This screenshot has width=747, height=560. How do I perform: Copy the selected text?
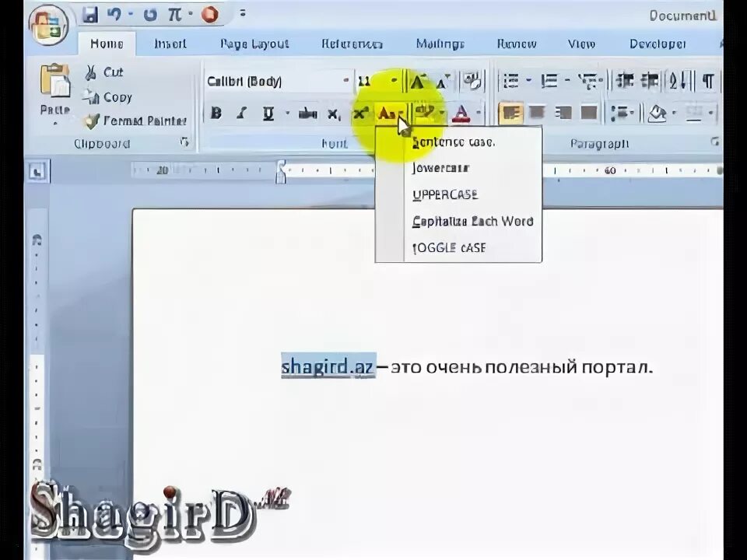[x=107, y=97]
